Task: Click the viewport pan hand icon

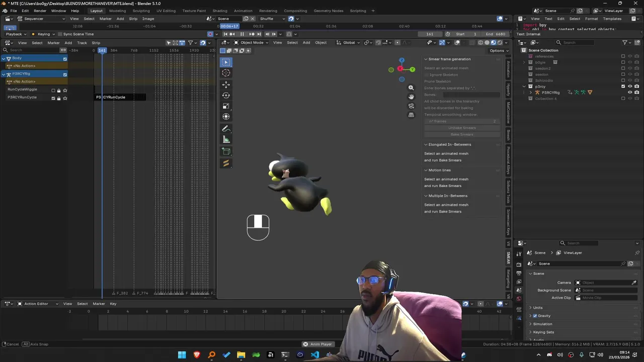Action: pyautogui.click(x=411, y=97)
